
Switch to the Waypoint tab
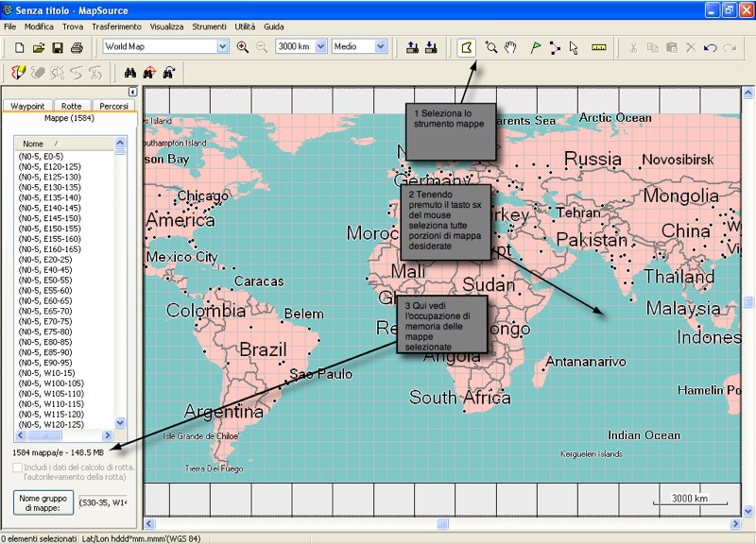pos(27,106)
